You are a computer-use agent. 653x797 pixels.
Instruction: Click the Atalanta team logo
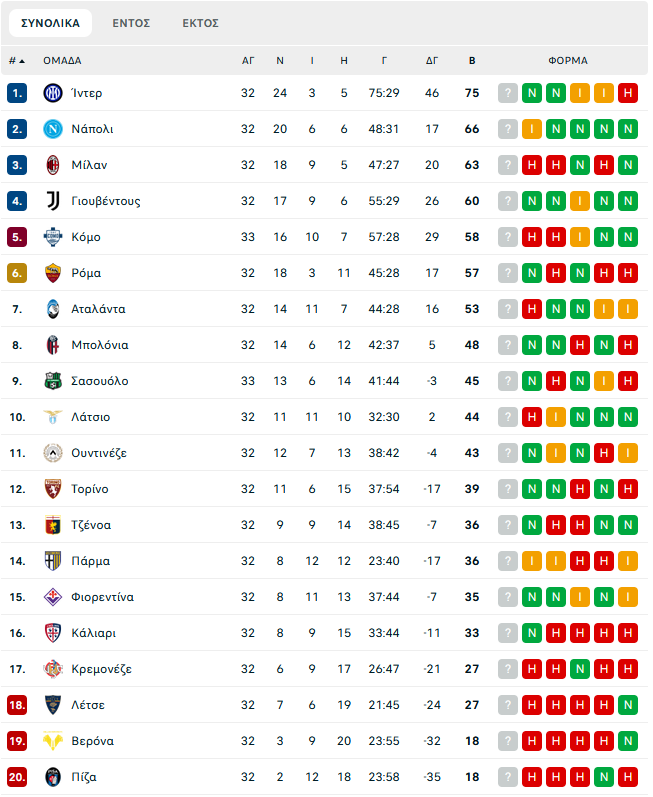[x=53, y=309]
